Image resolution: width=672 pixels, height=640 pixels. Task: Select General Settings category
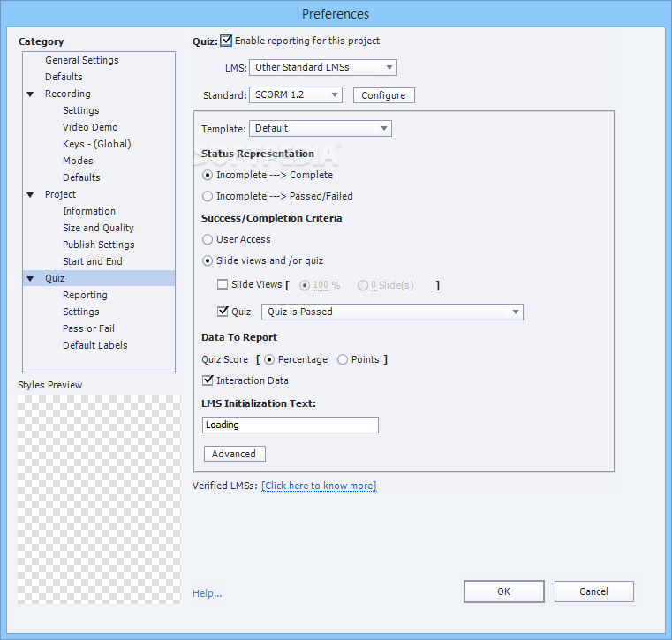(82, 60)
